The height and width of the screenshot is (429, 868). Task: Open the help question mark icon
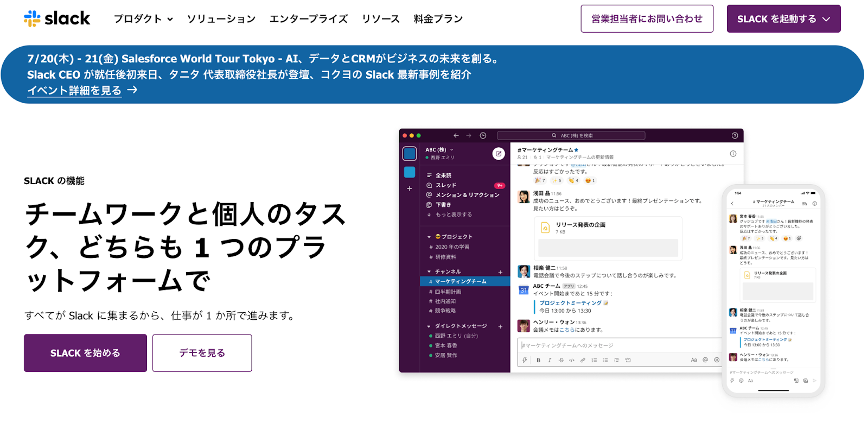coord(735,136)
